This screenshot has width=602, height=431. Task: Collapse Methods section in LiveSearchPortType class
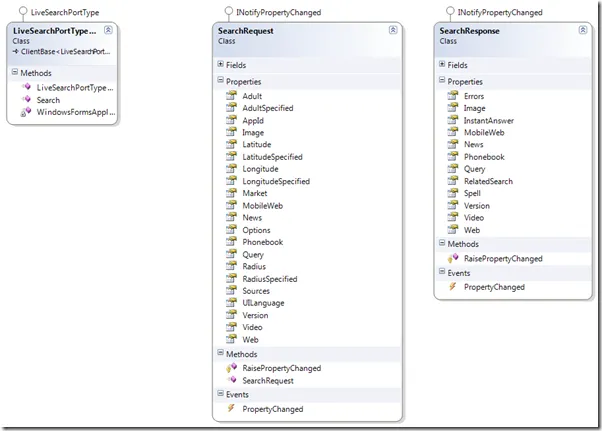[15, 72]
